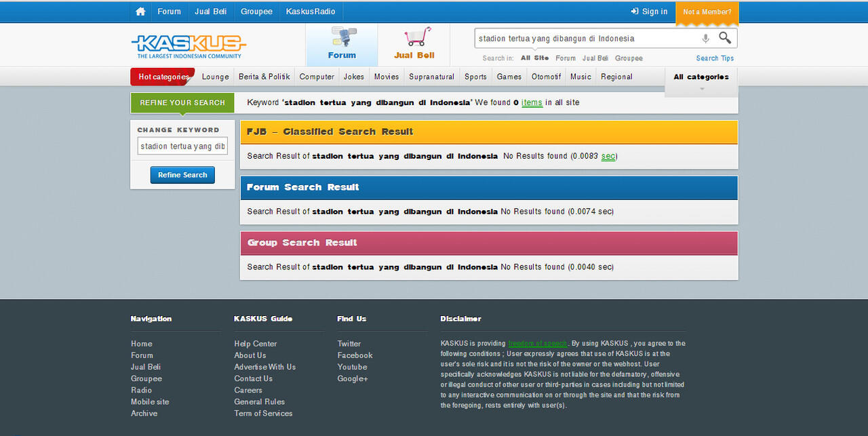The image size is (868, 436).
Task: Open the Forum section icon
Action: pyautogui.click(x=342, y=44)
